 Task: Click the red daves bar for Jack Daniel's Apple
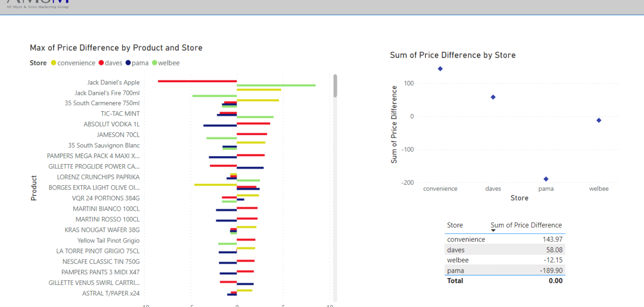[x=198, y=81]
